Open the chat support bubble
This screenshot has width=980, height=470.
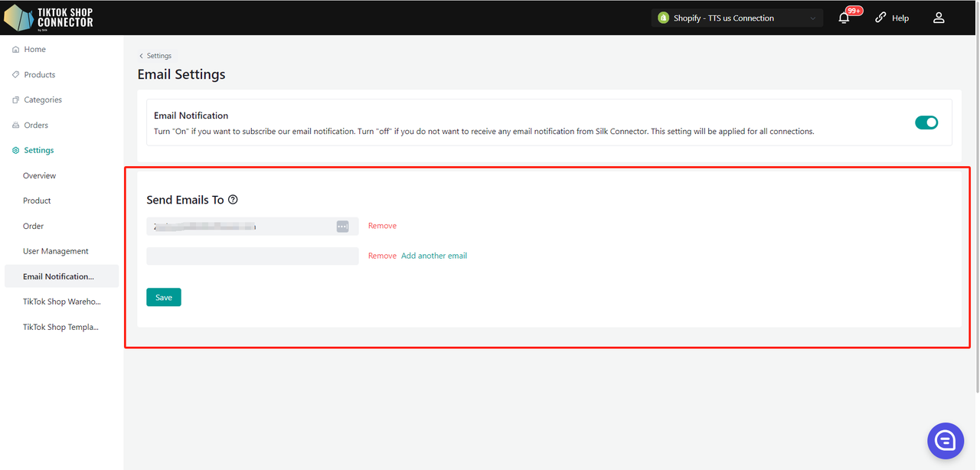pos(945,440)
